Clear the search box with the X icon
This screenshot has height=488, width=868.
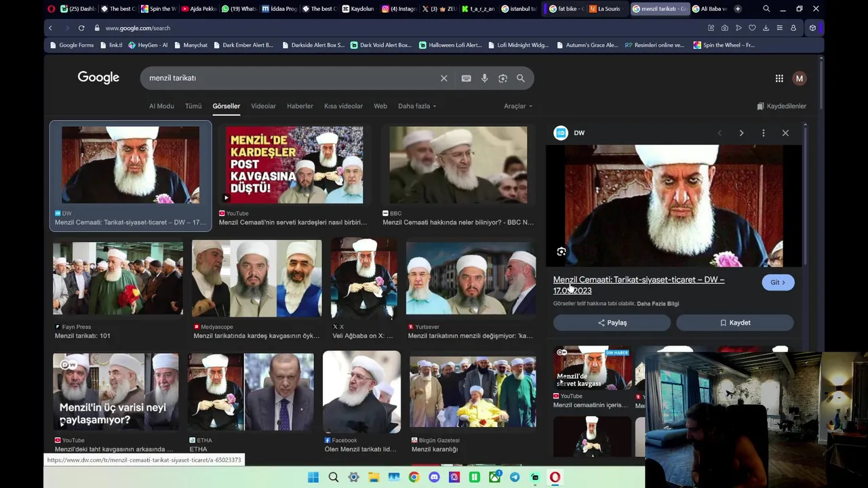[x=443, y=79]
